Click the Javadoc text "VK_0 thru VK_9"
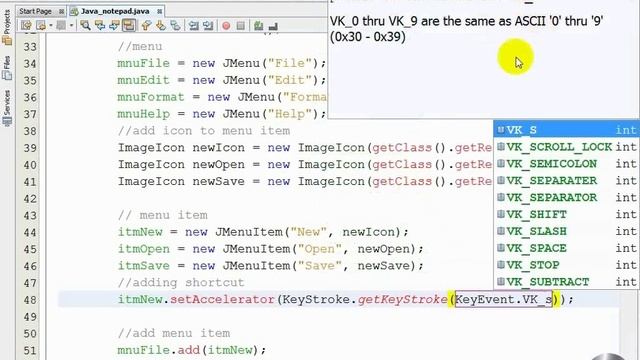 pos(373,21)
